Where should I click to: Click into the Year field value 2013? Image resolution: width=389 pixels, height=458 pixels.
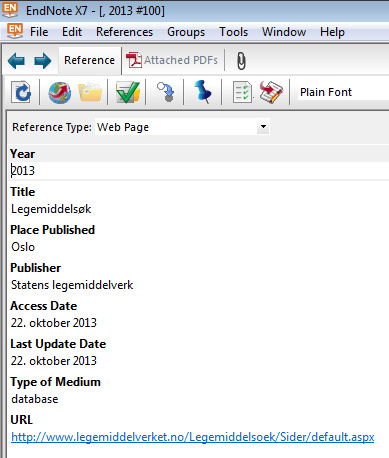pyautogui.click(x=23, y=171)
